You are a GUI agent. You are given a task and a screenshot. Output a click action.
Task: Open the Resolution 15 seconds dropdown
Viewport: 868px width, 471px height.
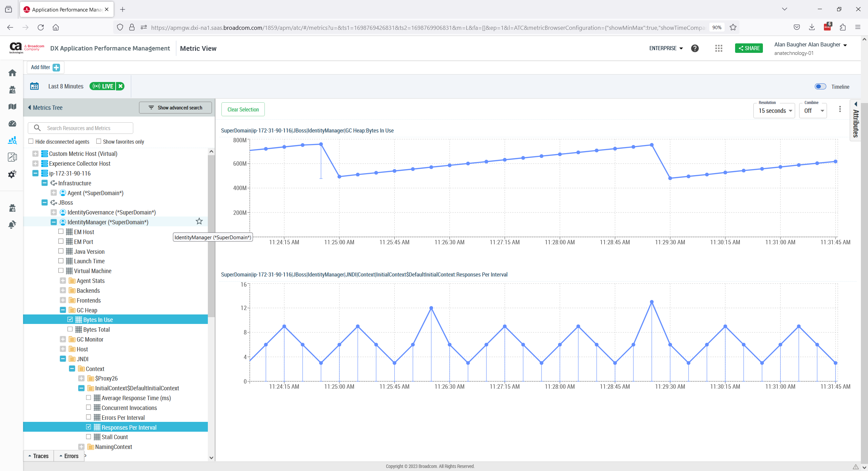tap(774, 111)
